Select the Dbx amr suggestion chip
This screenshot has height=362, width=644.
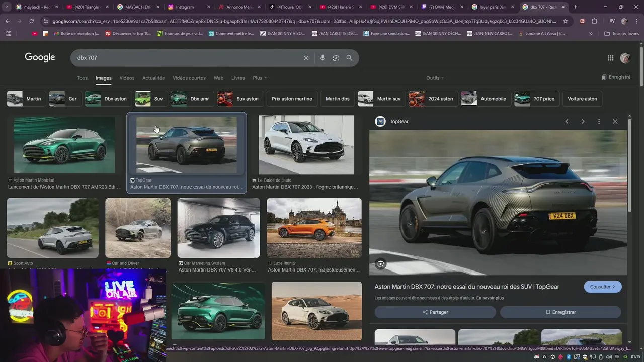pyautogui.click(x=192, y=99)
